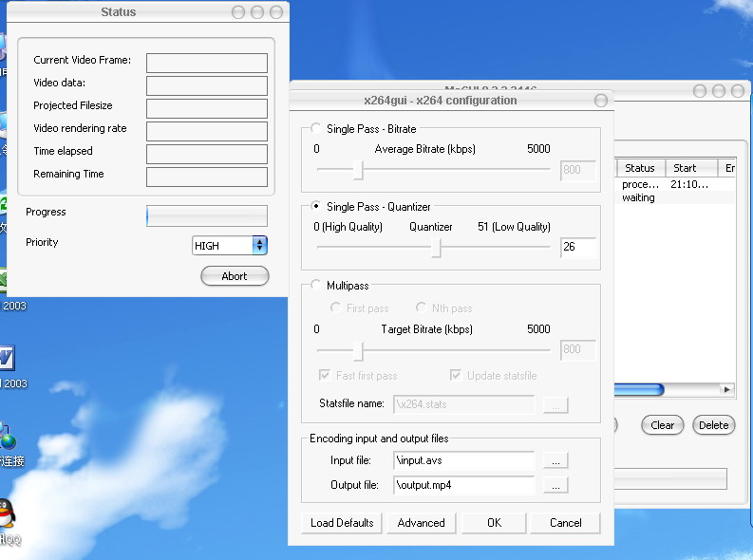Select Single Pass - Quantizer radio button
This screenshot has width=753, height=560.
coord(315,206)
